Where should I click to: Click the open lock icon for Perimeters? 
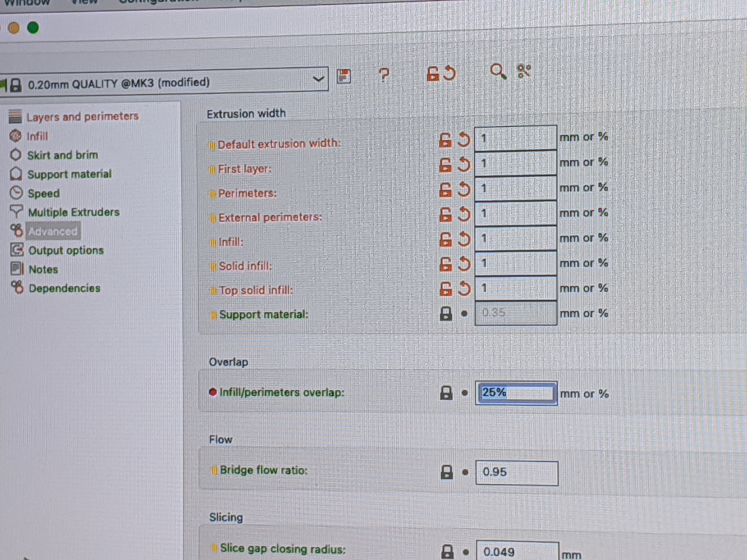[446, 190]
